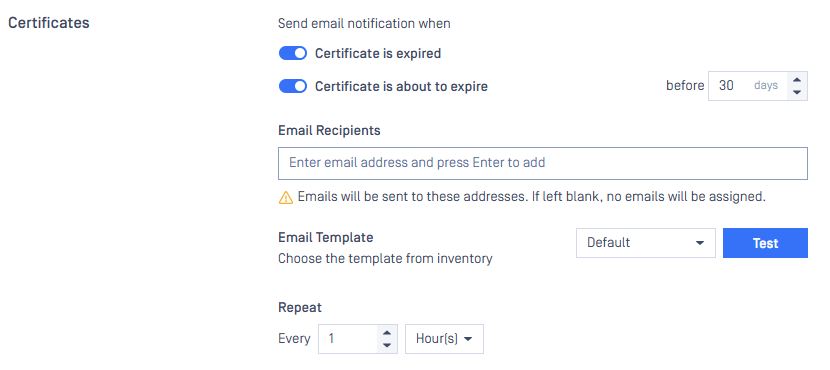The width and height of the screenshot is (830, 370).
Task: Click the Certificate is expired label text
Action: click(x=378, y=53)
